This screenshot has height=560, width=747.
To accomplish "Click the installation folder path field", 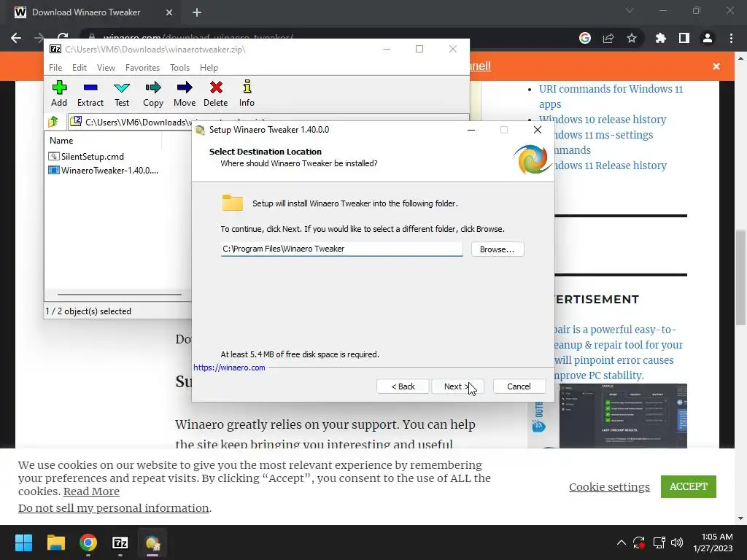I will pyautogui.click(x=341, y=249).
